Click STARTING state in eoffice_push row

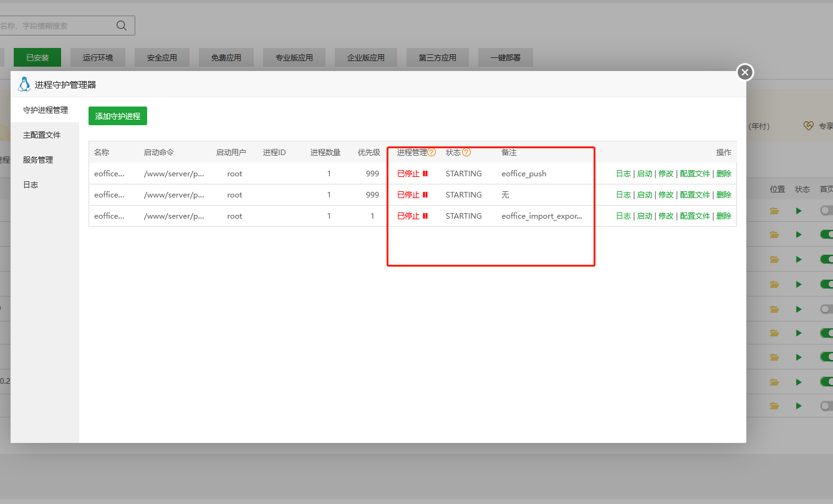pos(464,174)
